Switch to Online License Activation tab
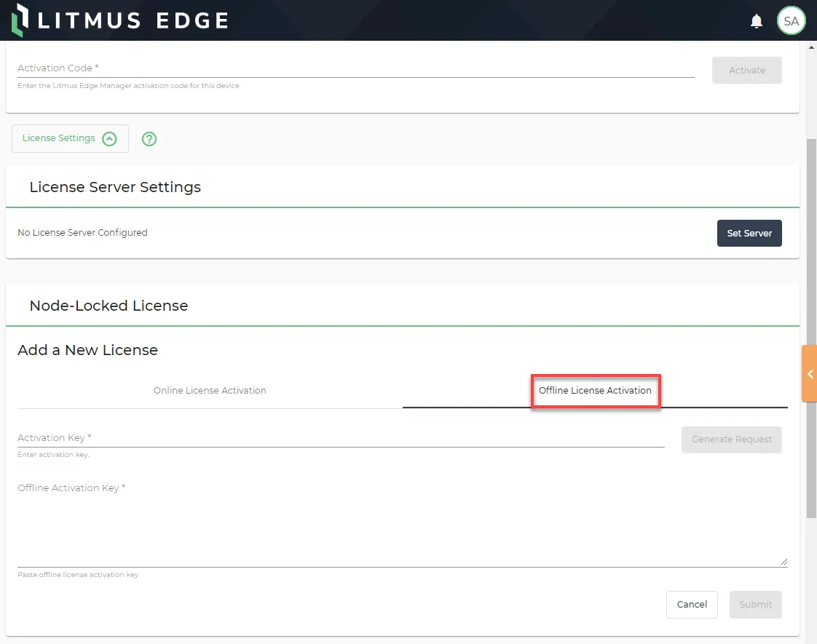Viewport: 817px width, 644px height. tap(210, 391)
